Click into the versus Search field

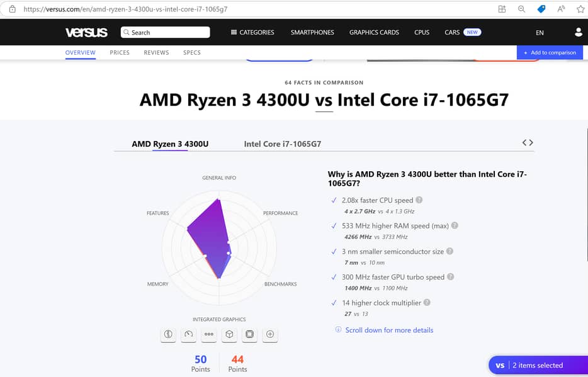tap(165, 32)
